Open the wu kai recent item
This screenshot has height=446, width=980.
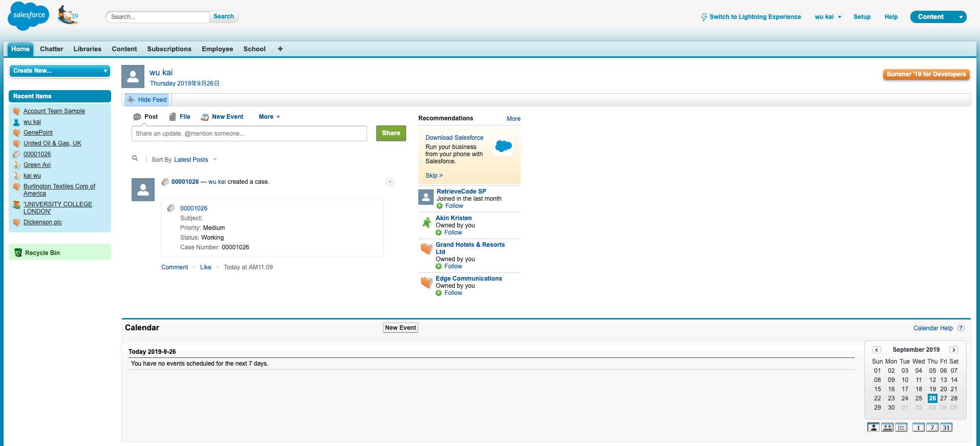click(x=32, y=122)
